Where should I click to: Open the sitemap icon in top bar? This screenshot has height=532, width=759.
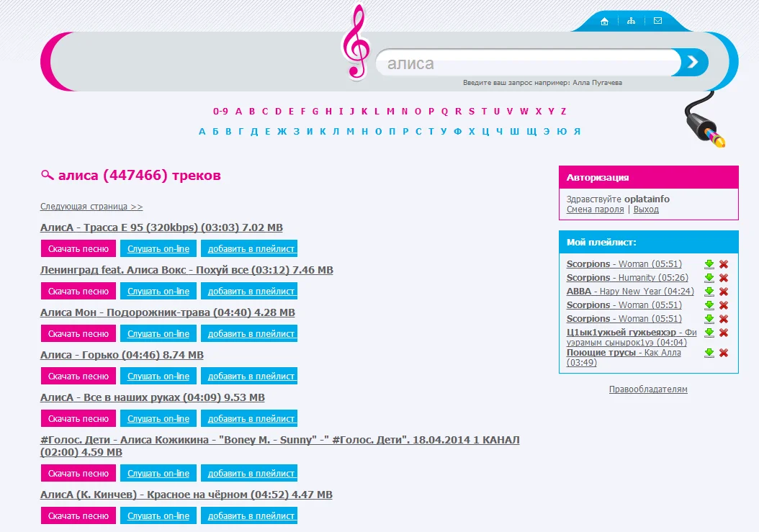click(x=631, y=21)
